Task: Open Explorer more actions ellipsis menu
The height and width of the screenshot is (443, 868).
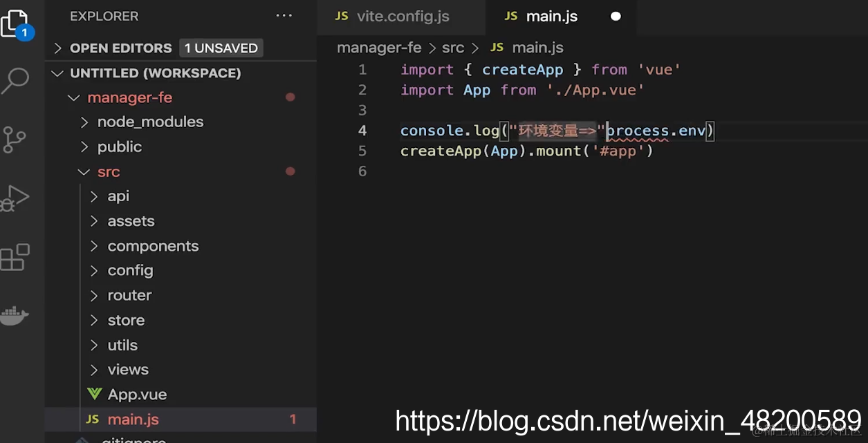Action: [284, 16]
